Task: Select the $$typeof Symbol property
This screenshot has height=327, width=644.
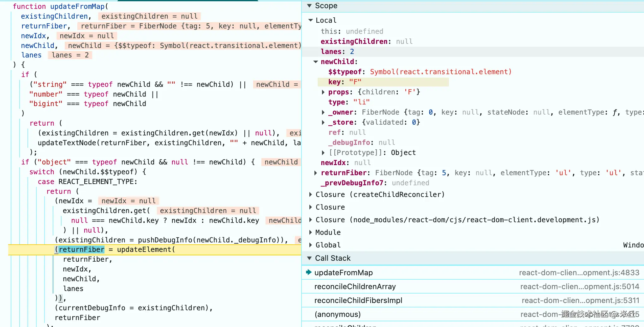Action: 420,72
